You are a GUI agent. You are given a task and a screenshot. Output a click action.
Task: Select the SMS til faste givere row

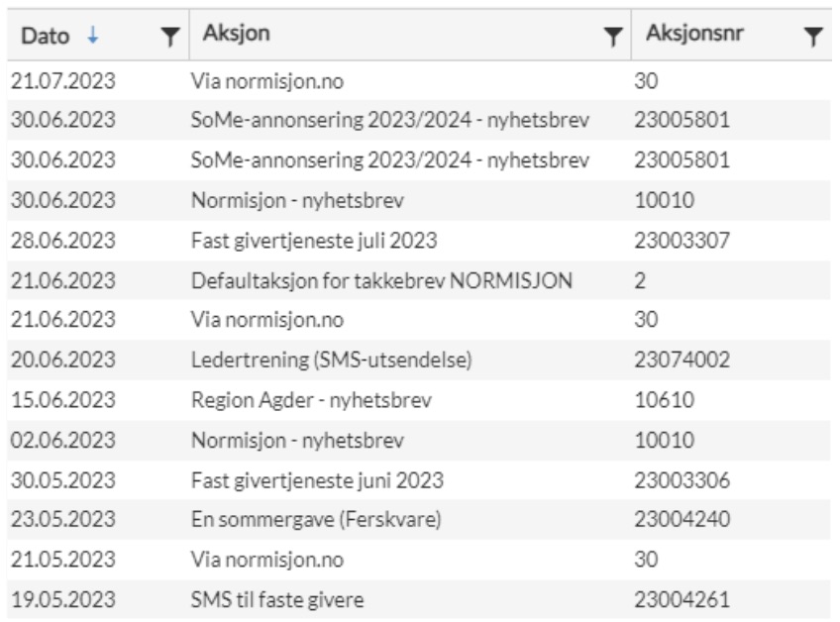(419, 599)
